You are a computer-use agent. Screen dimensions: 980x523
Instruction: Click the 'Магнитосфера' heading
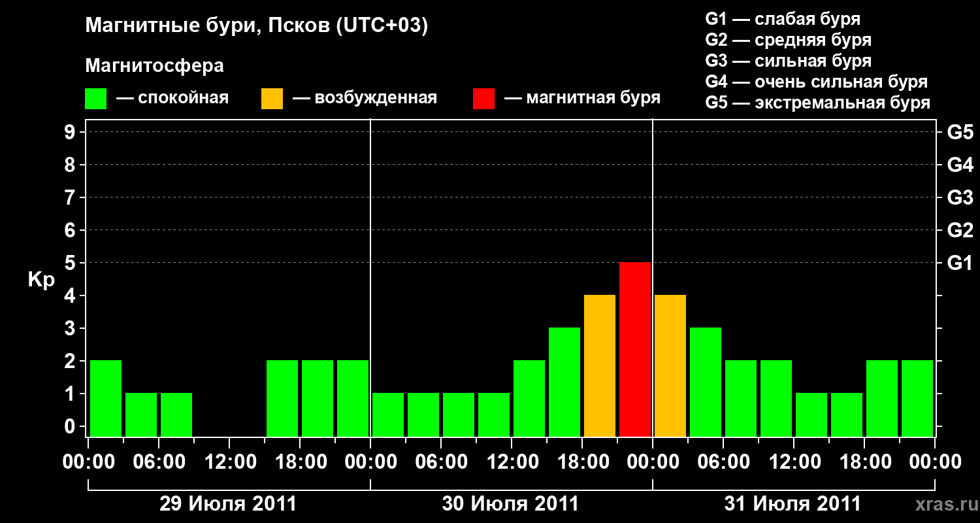[154, 66]
